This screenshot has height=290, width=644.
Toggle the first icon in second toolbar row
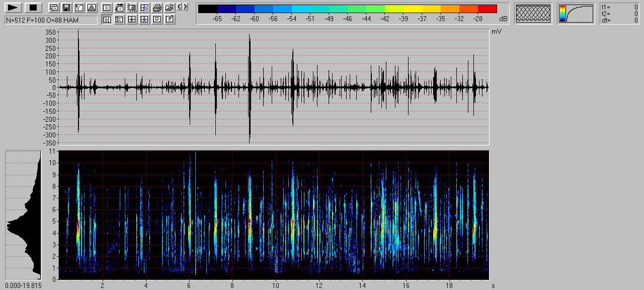coord(107,19)
